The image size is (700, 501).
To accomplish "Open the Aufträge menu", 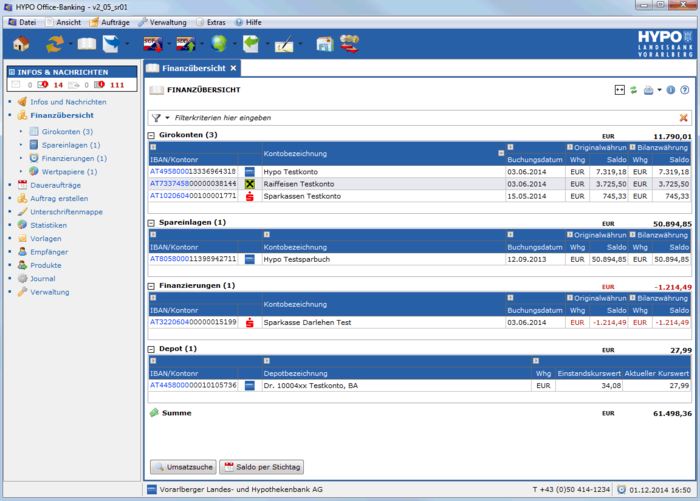I will point(109,22).
